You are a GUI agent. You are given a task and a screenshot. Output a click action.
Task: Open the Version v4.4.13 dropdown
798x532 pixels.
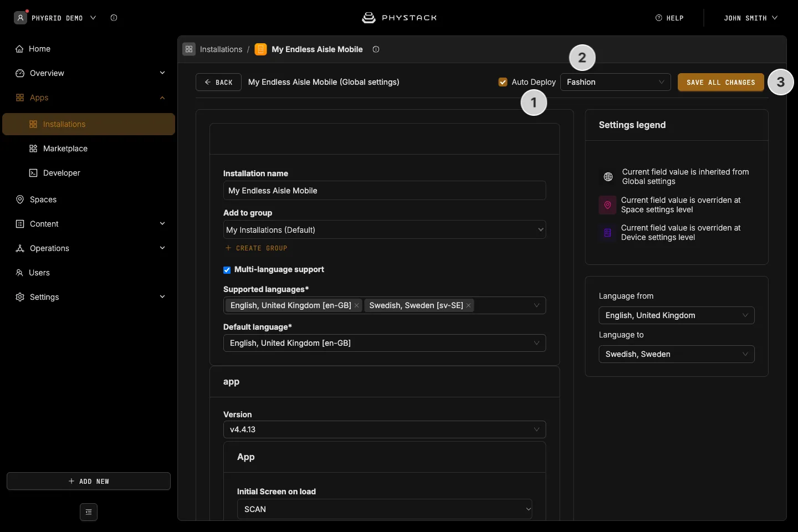point(385,429)
